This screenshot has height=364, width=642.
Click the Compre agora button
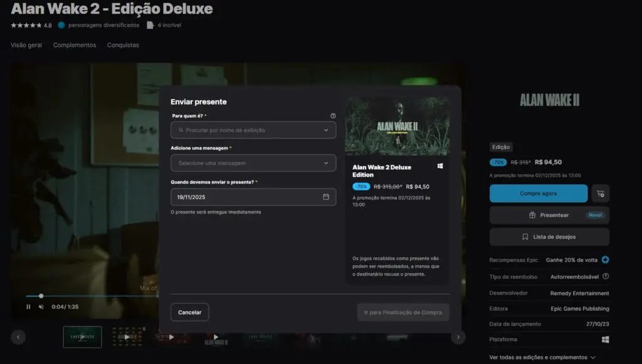point(539,194)
